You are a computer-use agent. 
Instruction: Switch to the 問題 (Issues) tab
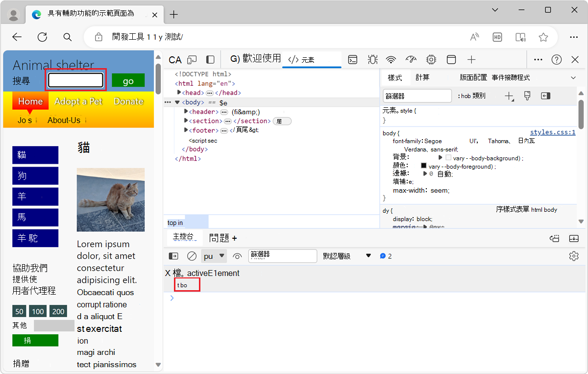tap(220, 238)
